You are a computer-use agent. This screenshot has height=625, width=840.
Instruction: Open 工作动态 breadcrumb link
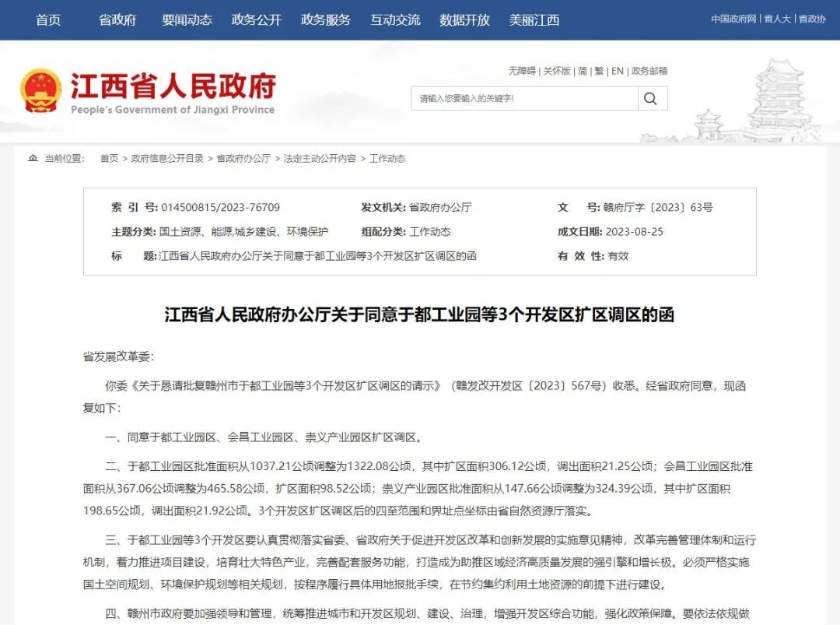click(x=389, y=158)
